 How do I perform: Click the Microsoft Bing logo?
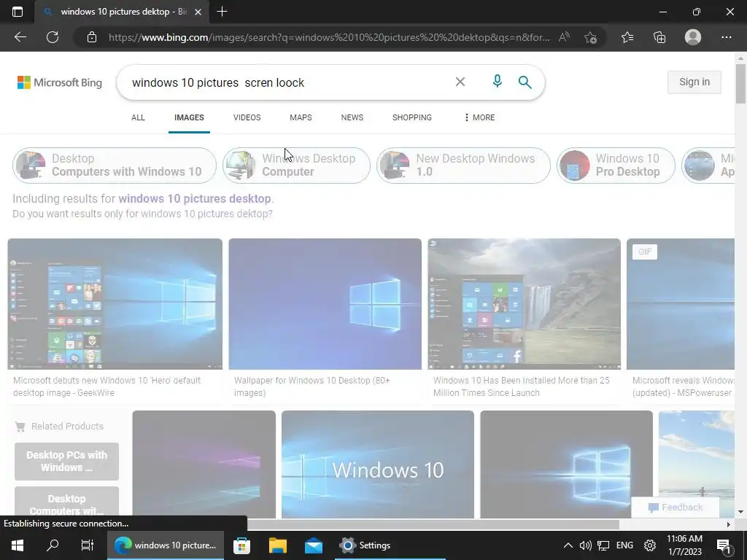(60, 82)
